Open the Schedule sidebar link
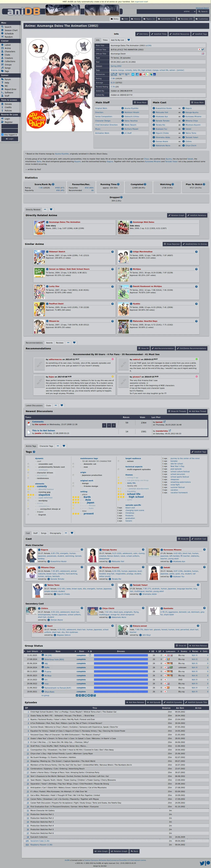 coord(9,34)
